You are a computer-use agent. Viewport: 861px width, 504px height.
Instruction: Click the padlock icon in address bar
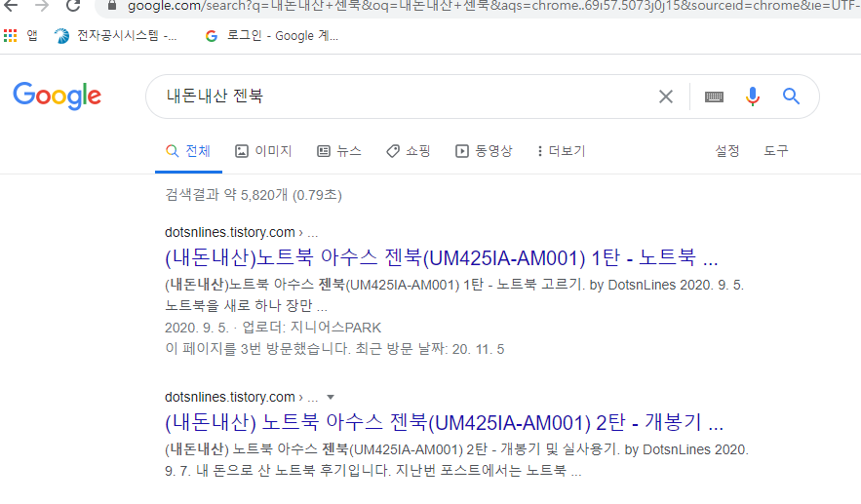pos(112,6)
